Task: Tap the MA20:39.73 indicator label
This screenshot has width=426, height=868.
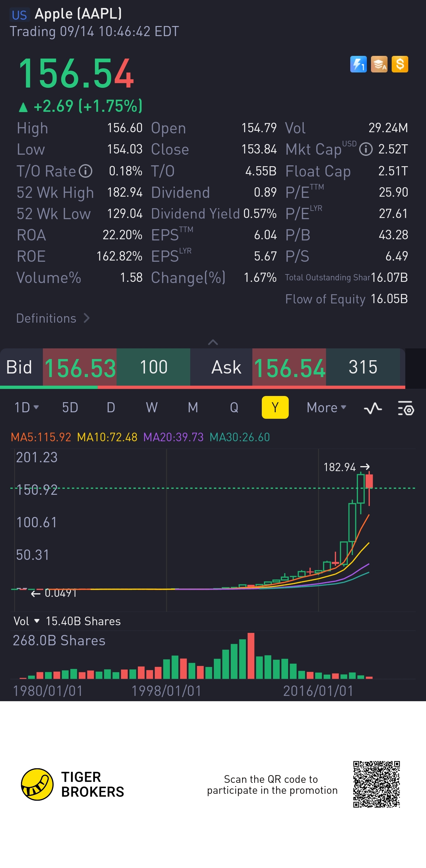Action: tap(173, 437)
